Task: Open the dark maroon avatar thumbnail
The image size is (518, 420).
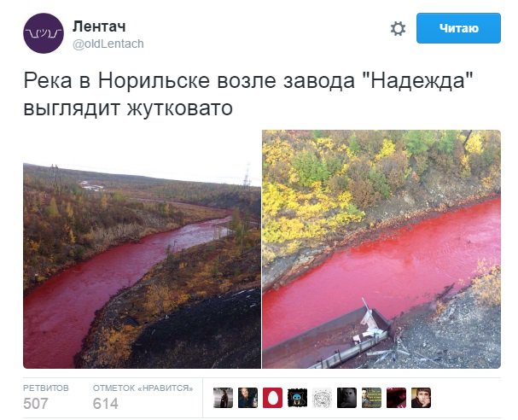Action: coord(396,398)
